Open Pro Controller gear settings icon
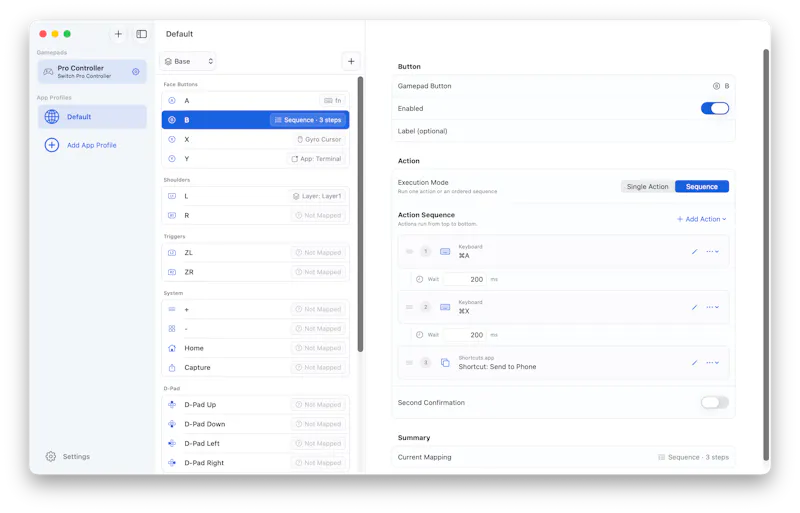This screenshot has width=800, height=513. coord(136,72)
